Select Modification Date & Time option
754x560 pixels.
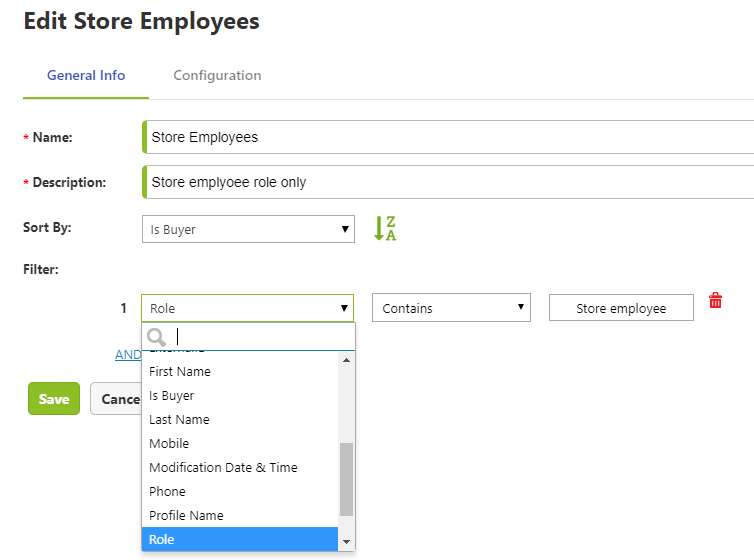point(240,468)
